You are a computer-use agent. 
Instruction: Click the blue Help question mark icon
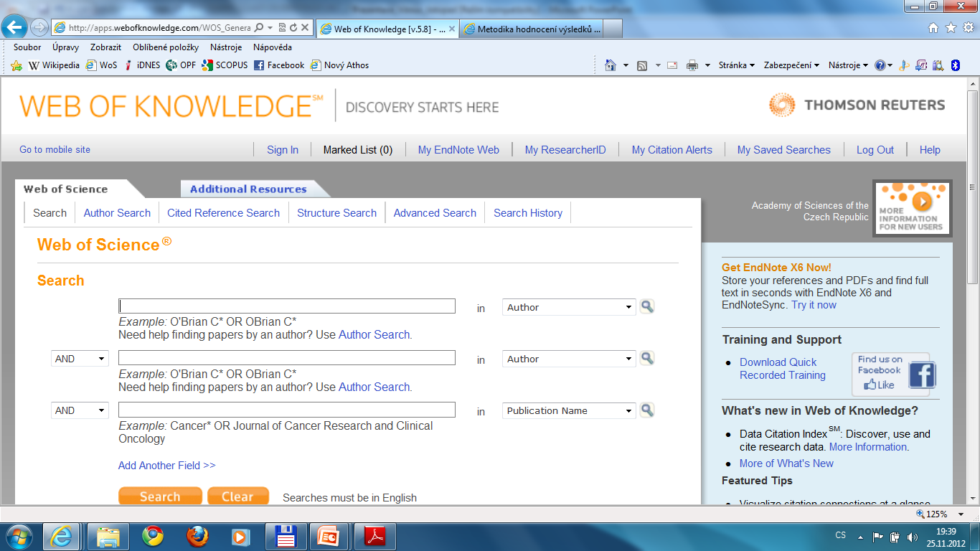[880, 65]
